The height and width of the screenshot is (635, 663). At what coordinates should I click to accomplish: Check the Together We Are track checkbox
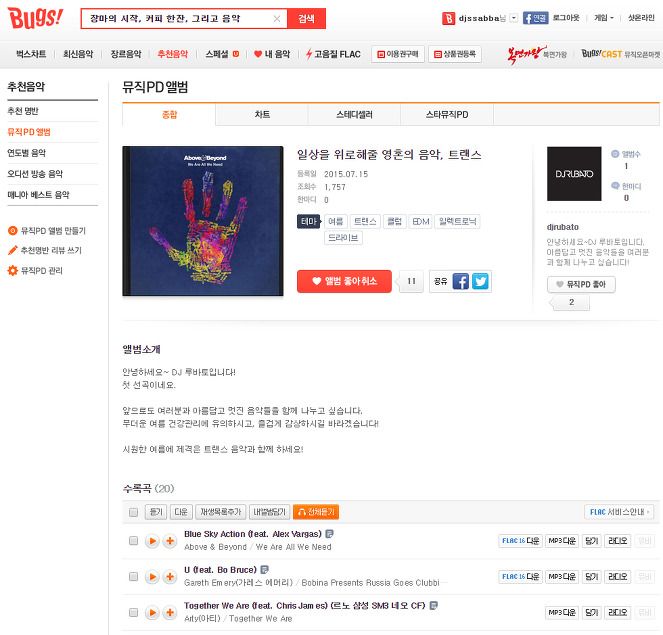[133, 613]
